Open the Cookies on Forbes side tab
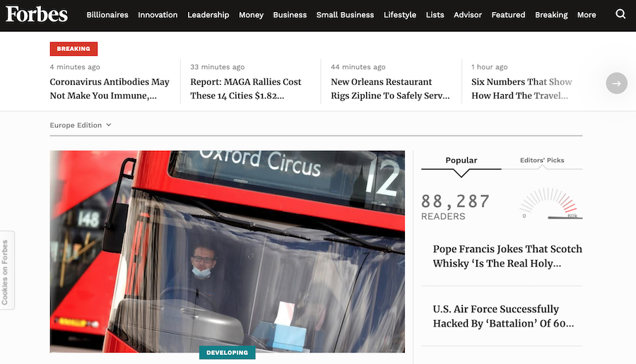 [6, 271]
